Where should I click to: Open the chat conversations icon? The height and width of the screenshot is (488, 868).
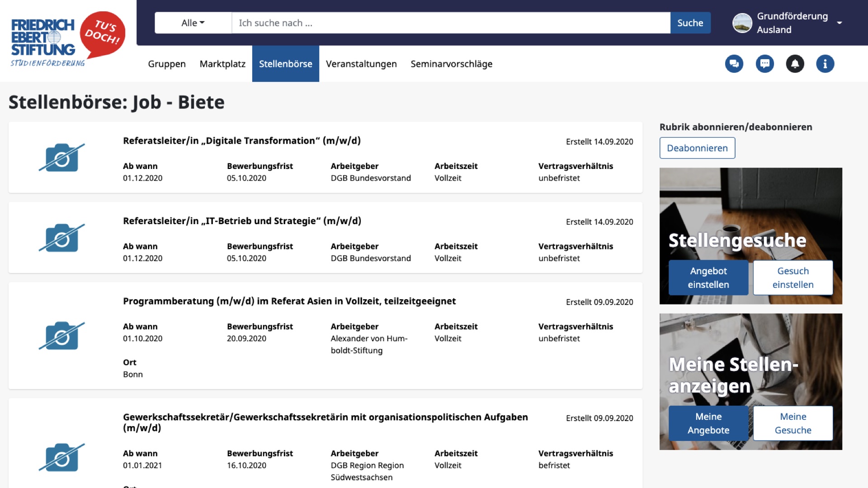pyautogui.click(x=734, y=64)
